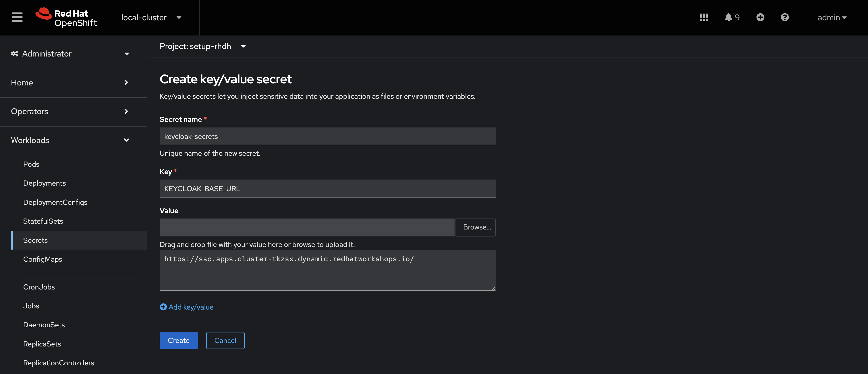Open the navigation hamburger menu
Screen dimensions: 868x374
(x=17, y=17)
